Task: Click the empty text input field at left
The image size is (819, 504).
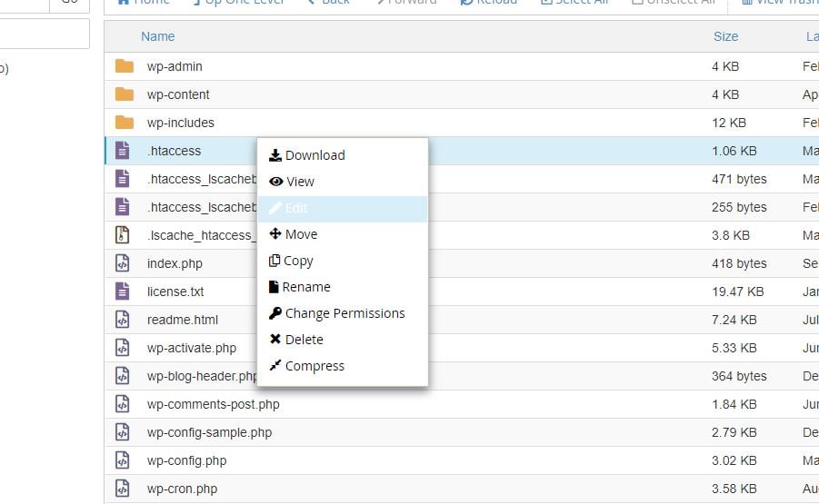Action: 44,34
